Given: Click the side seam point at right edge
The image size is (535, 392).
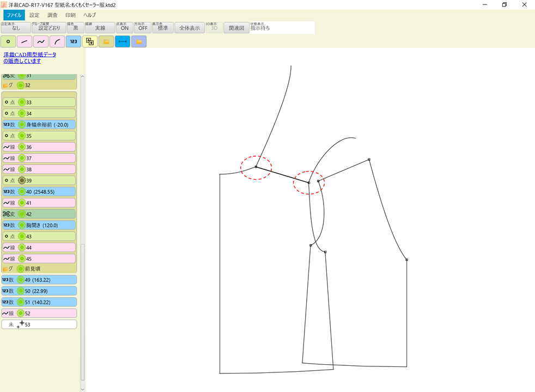Looking at the screenshot, I should tap(407, 260).
